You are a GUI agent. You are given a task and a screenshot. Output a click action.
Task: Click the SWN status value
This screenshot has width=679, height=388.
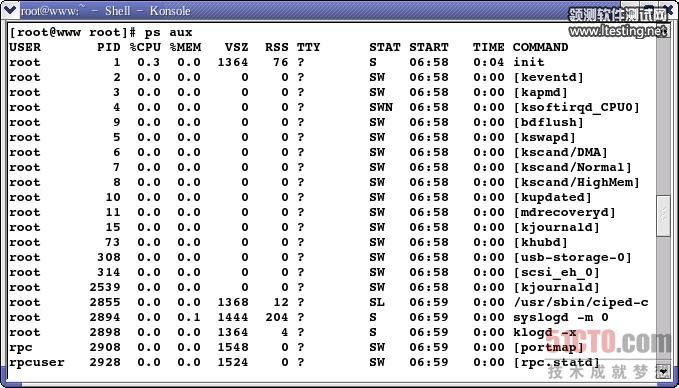tap(381, 107)
